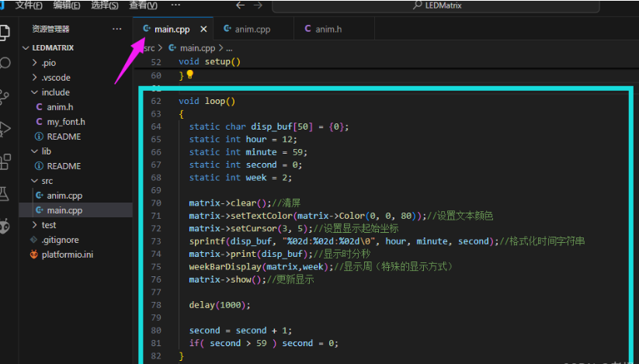Click the LEDMatrix command center search box
The width and height of the screenshot is (639, 364).
pyautogui.click(x=436, y=5)
